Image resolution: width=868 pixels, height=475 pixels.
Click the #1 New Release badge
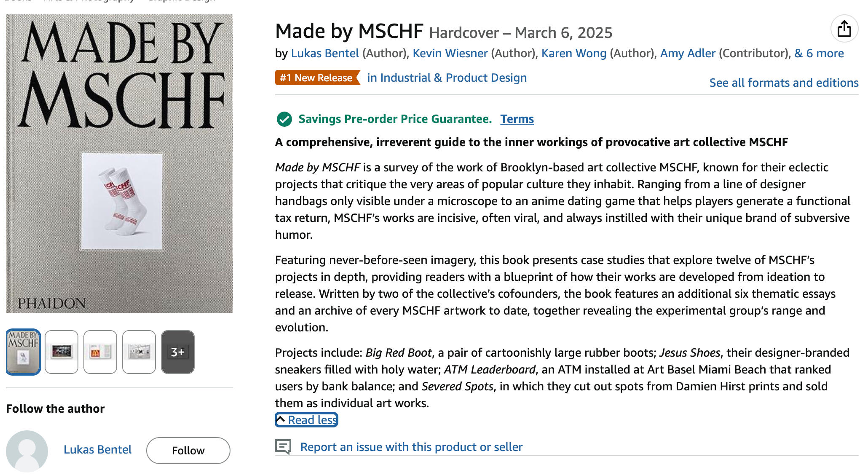(x=317, y=78)
